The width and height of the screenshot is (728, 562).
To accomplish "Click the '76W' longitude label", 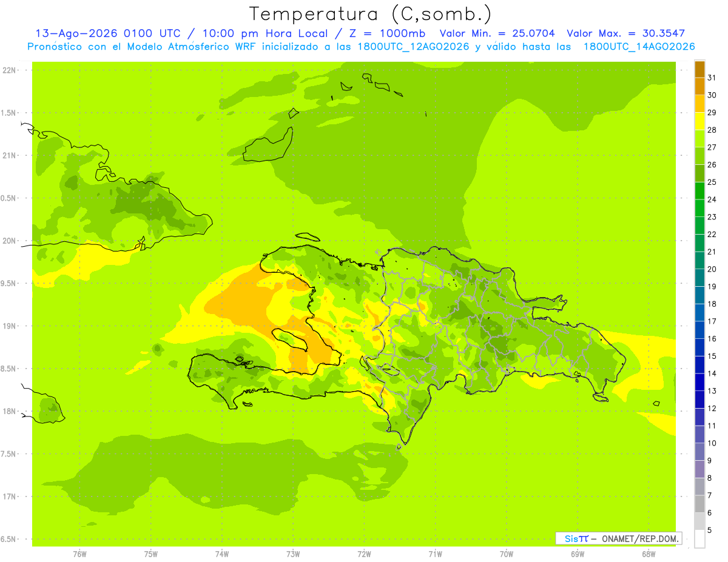I will (x=79, y=554).
